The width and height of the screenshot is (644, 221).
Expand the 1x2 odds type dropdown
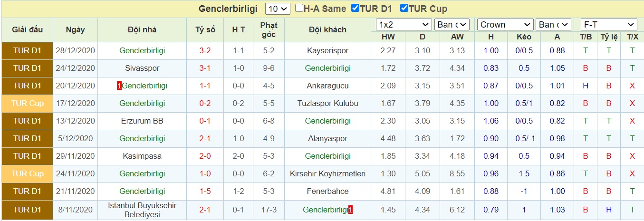click(x=404, y=25)
